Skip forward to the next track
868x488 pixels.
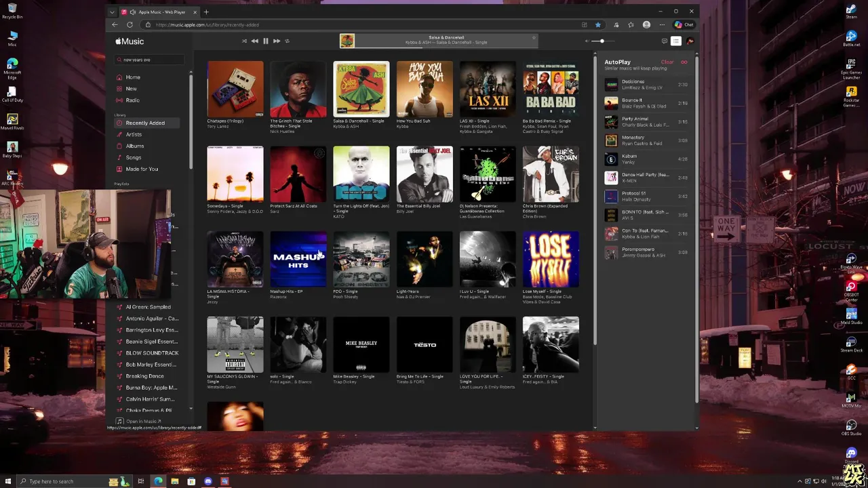(x=276, y=41)
